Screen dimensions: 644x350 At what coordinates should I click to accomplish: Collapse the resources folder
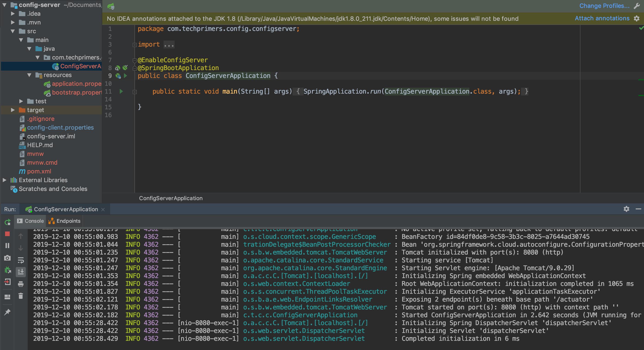[29, 75]
